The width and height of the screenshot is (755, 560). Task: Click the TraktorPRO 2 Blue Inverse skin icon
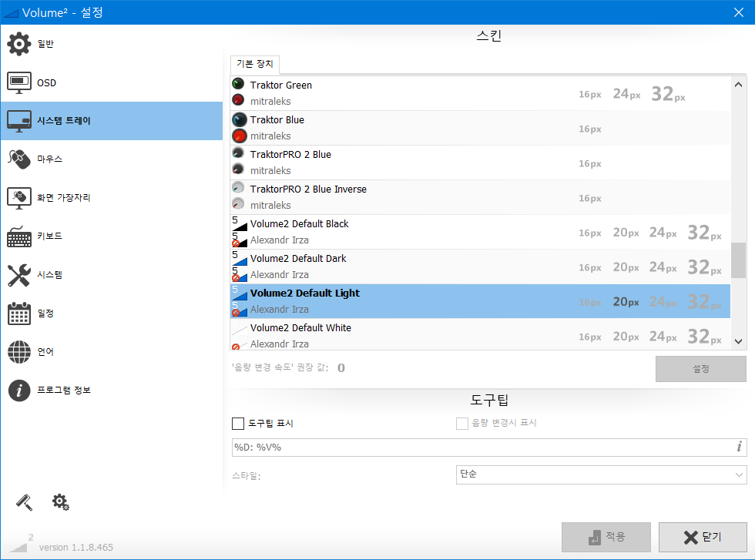point(238,196)
